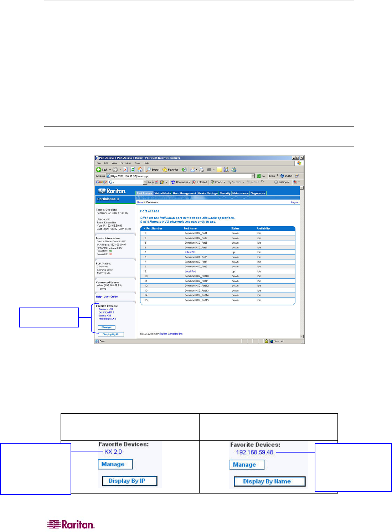This screenshot has height=532, width=392.
Task: Open the Back button history dropdown arrow
Action: coord(110,170)
